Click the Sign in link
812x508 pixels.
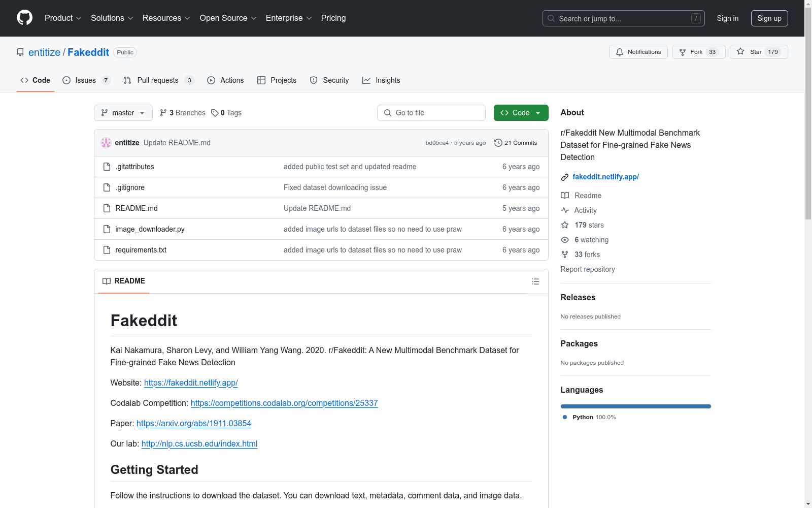pos(728,18)
